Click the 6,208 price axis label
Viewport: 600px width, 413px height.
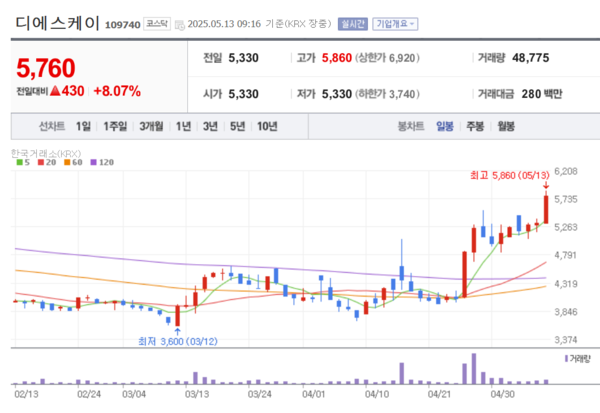pos(566,171)
